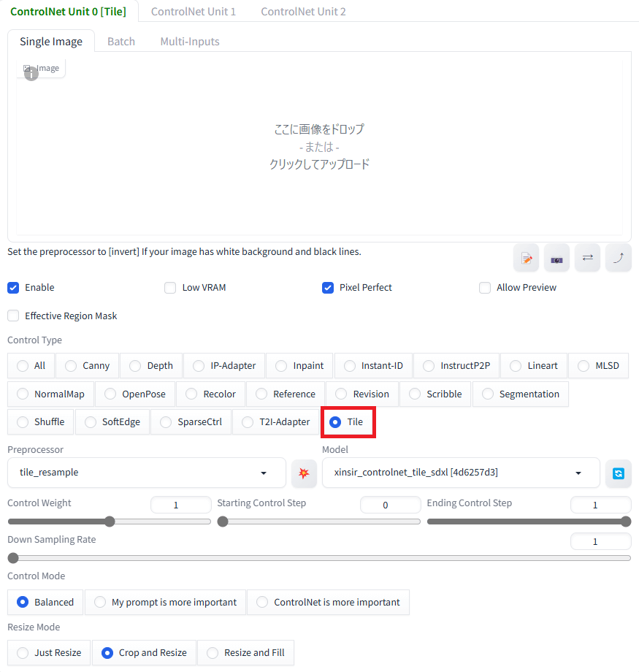The height and width of the screenshot is (672, 639).
Task: Click the Control Weight slider handle
Action: click(110, 522)
